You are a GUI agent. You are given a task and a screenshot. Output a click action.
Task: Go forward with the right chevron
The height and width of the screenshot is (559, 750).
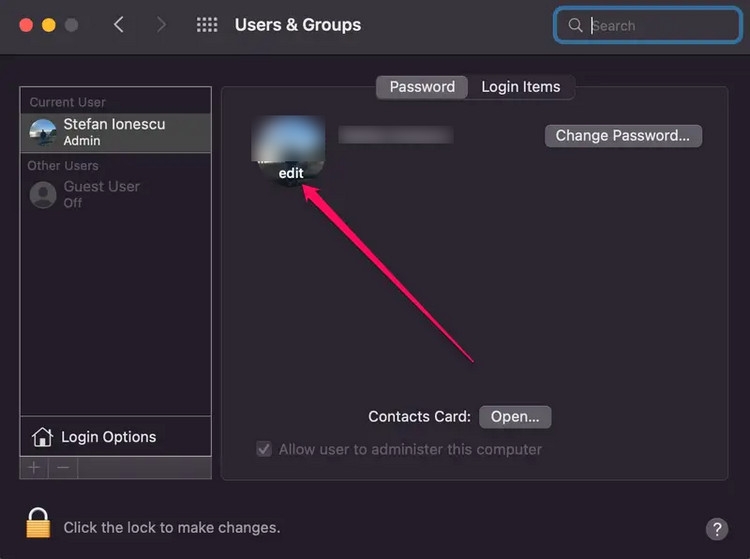pyautogui.click(x=161, y=24)
